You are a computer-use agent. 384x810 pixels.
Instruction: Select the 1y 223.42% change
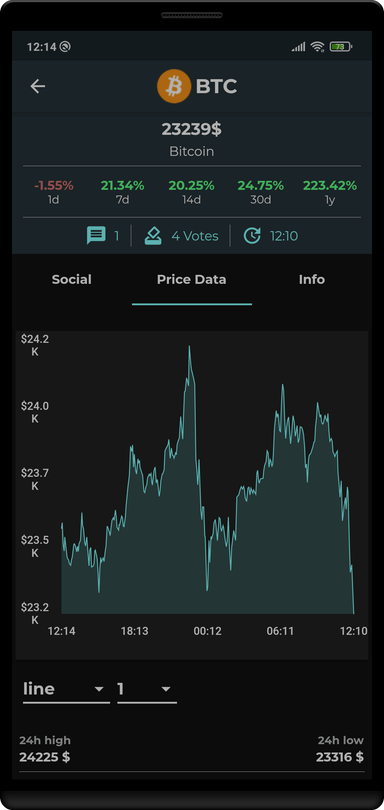(330, 192)
